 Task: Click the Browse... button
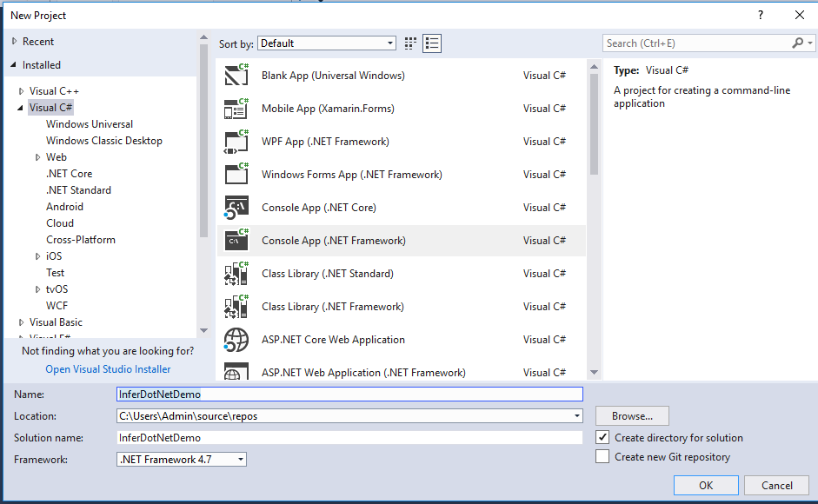click(x=632, y=416)
